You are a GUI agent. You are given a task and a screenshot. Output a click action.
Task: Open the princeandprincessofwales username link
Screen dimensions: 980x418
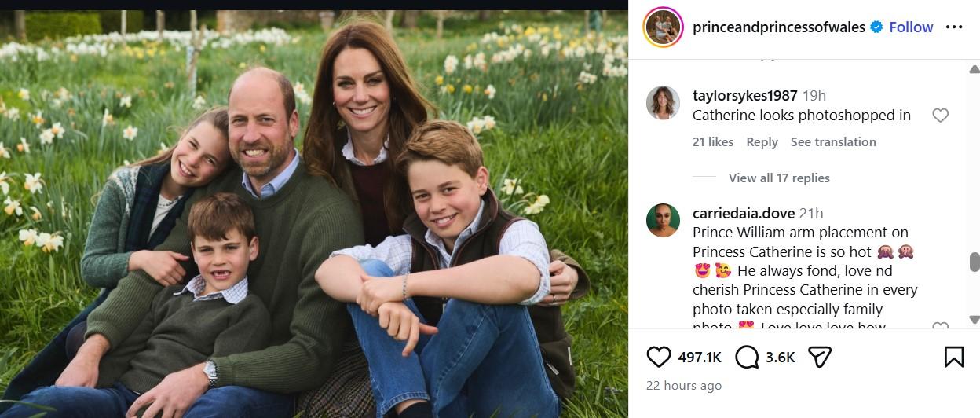778,27
